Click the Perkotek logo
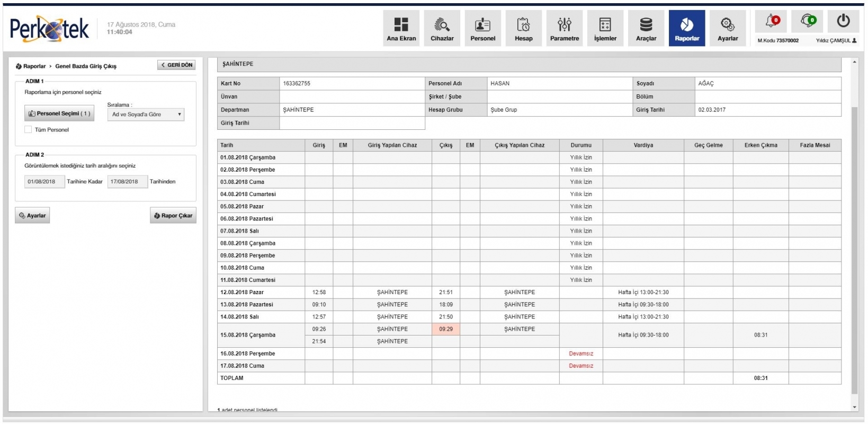This screenshot has height=424, width=868. [49, 29]
